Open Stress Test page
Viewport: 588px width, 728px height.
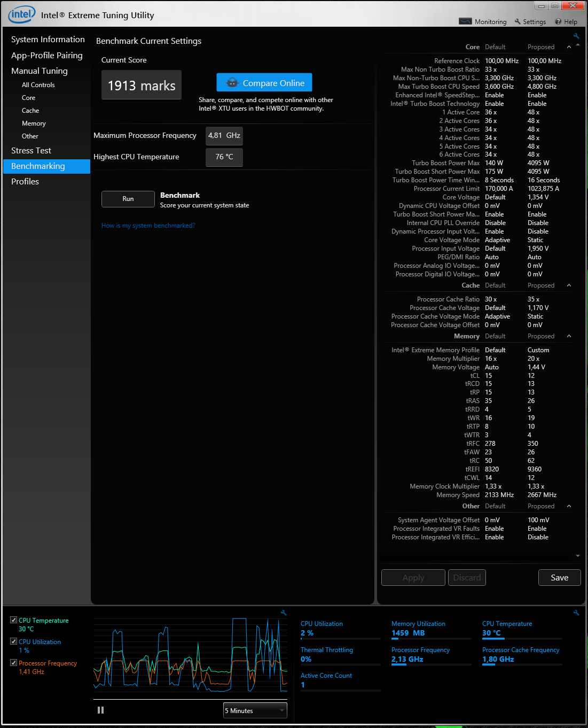31,151
